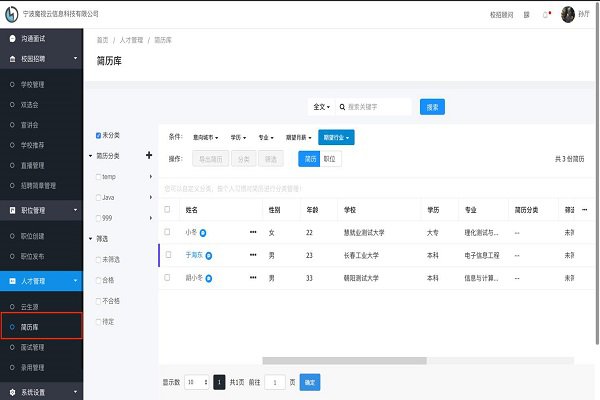
Task: Collapse the 筛选 tree section
Action: 91,239
